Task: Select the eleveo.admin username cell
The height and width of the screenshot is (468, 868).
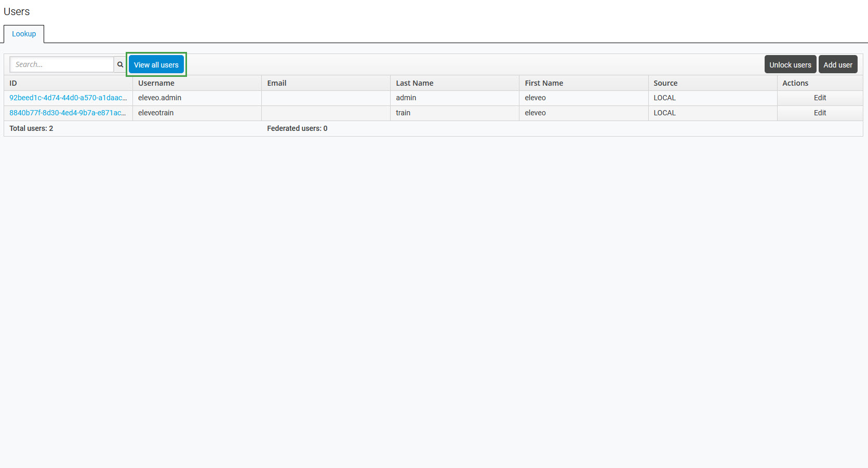Action: tap(160, 98)
